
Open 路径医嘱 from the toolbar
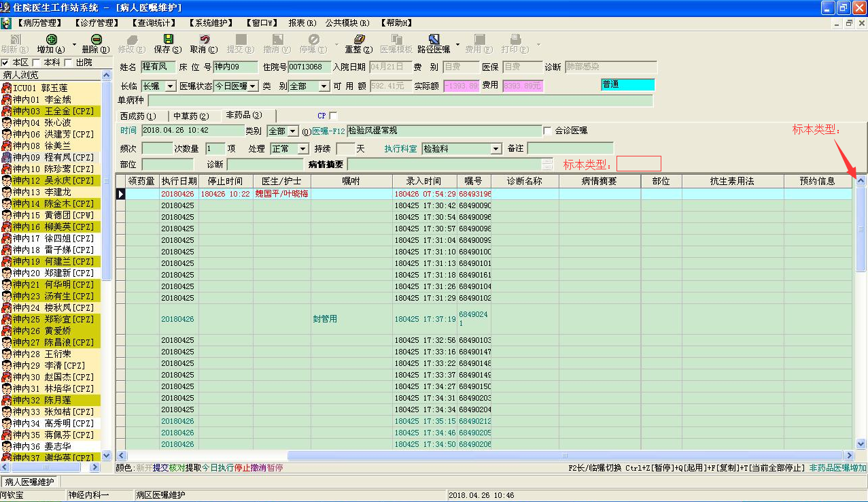tap(434, 40)
